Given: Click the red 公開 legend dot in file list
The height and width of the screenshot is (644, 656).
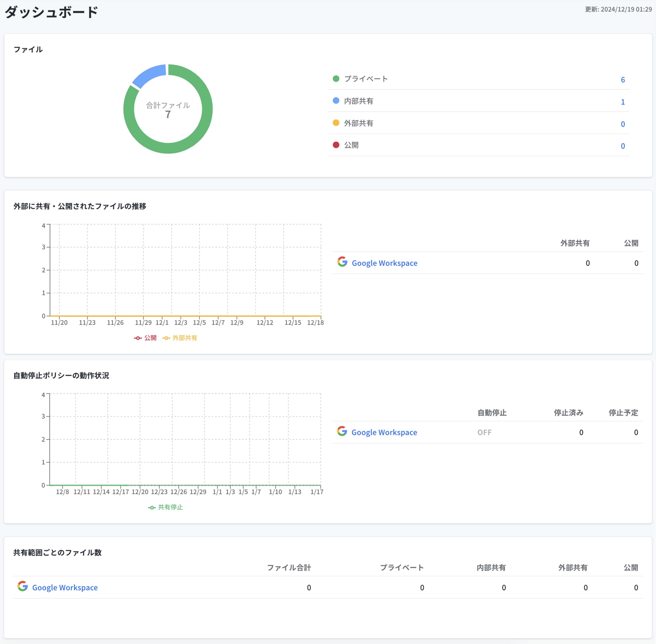Looking at the screenshot, I should (336, 145).
